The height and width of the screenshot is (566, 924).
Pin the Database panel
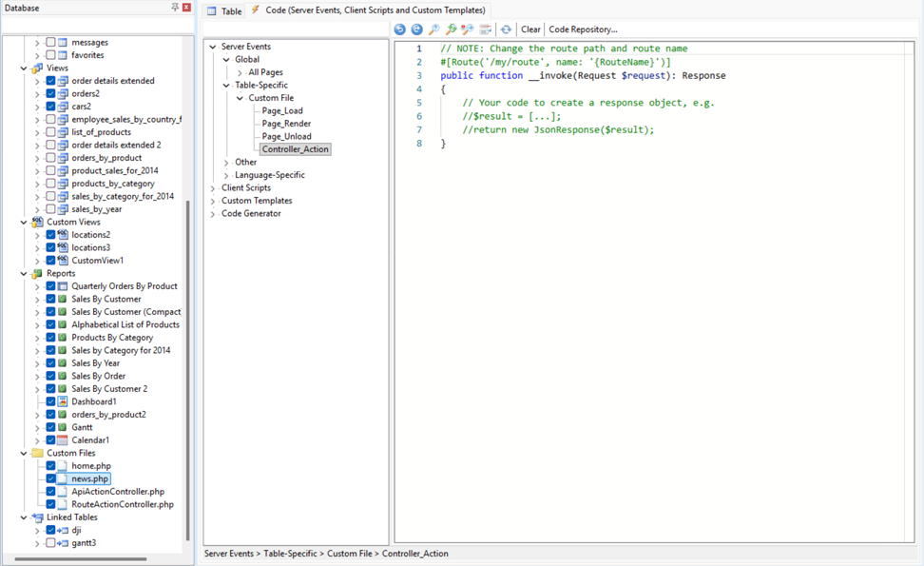point(175,8)
